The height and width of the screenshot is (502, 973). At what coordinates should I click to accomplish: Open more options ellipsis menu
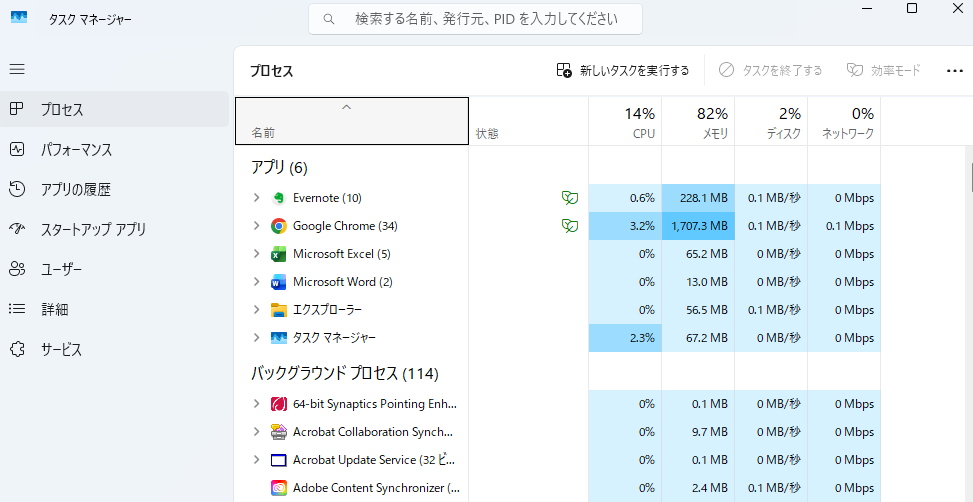coord(954,71)
